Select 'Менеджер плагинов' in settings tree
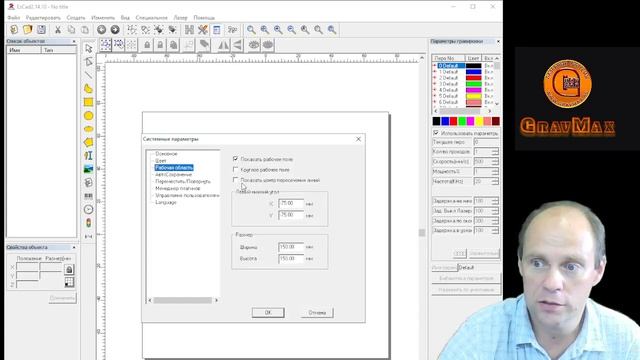This screenshot has width=640, height=360. [178, 189]
